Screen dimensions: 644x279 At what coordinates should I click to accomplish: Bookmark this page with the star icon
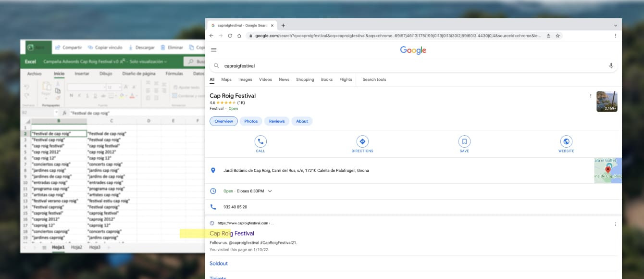[557, 36]
